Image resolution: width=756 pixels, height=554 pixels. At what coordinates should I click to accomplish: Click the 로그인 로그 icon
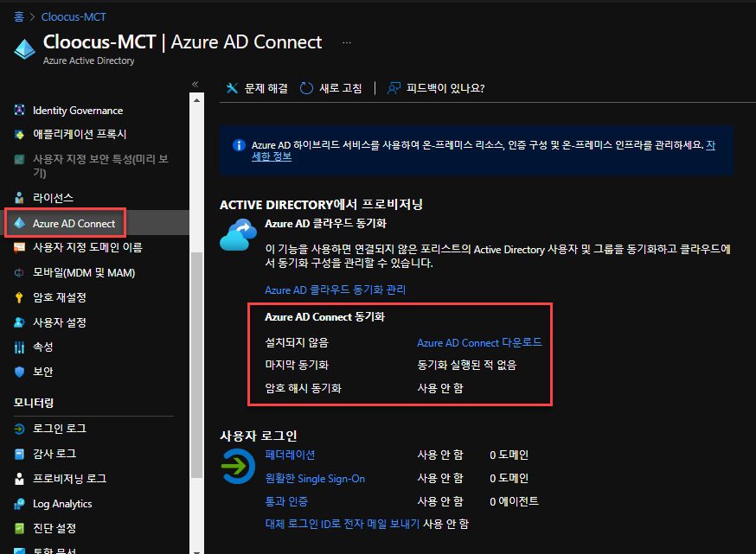tap(19, 429)
